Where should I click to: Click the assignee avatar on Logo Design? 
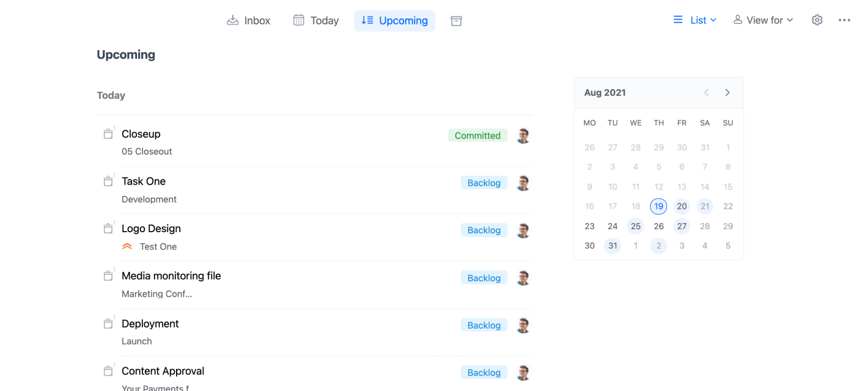point(523,230)
